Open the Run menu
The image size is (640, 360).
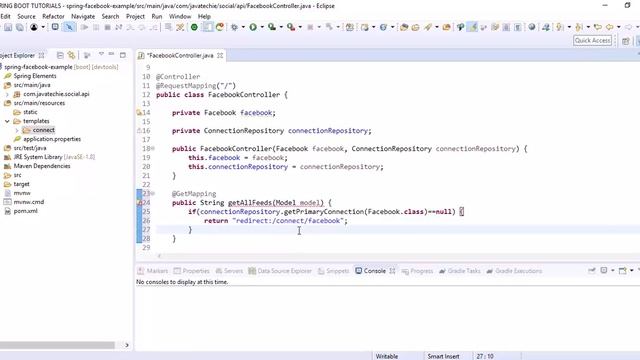[x=157, y=16]
